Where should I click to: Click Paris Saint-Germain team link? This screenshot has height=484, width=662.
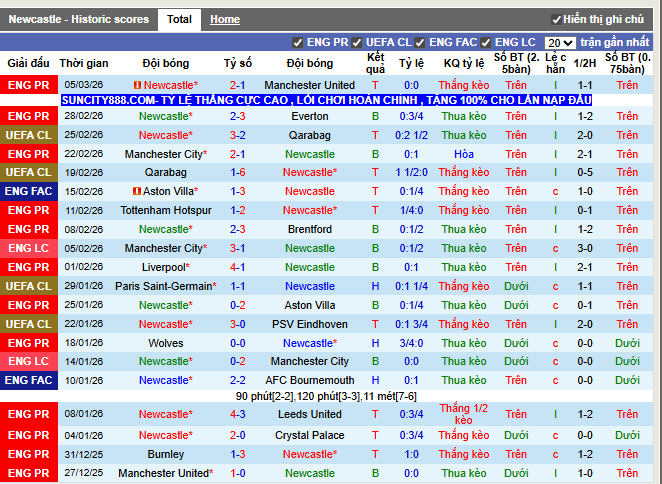[163, 286]
